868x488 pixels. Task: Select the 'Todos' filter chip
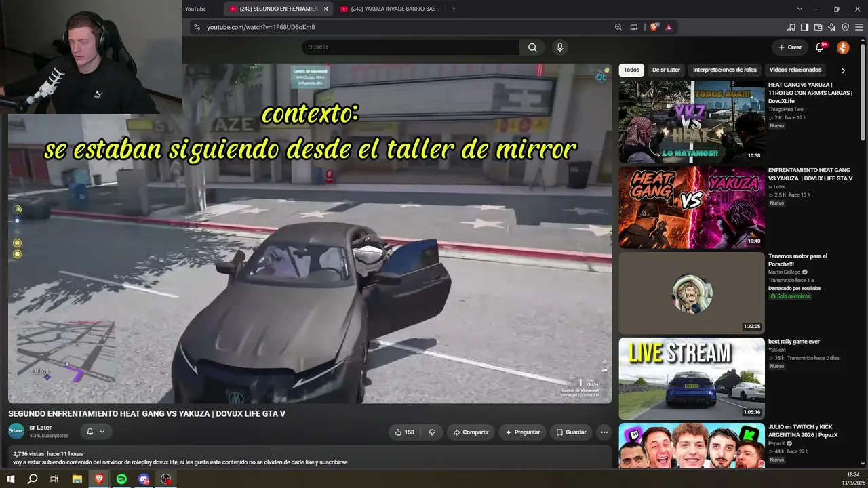(x=631, y=70)
